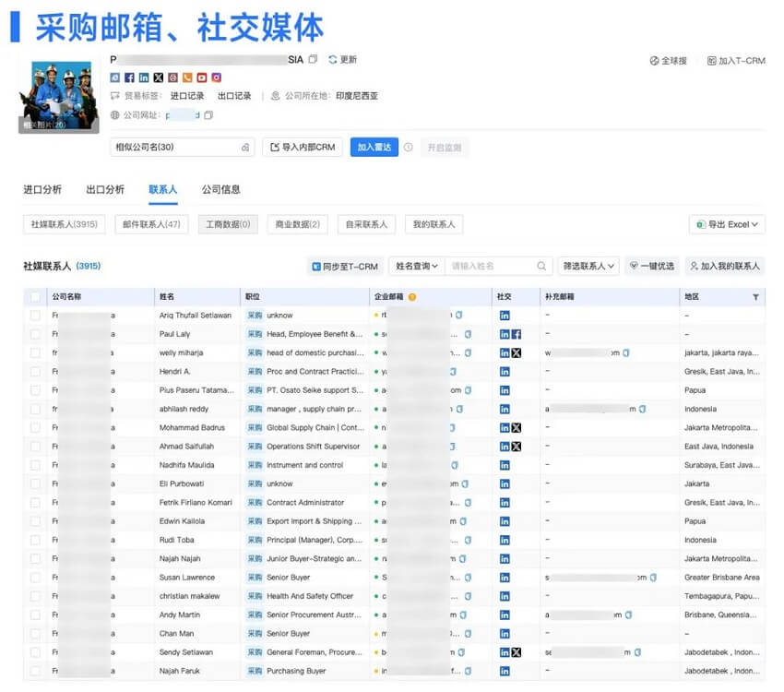This screenshot has width=784, height=692.
Task: Tick the checkbox for Susan Lawrence row
Action: tap(35, 578)
